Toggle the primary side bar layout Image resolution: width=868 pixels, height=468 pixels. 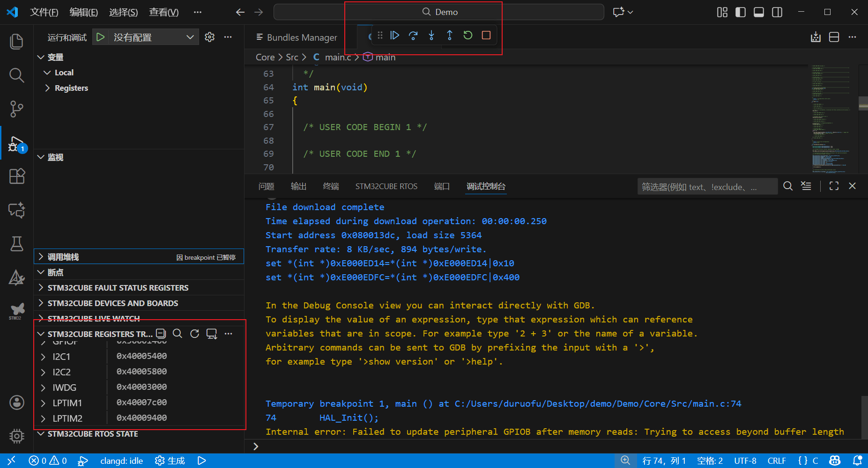tap(741, 12)
